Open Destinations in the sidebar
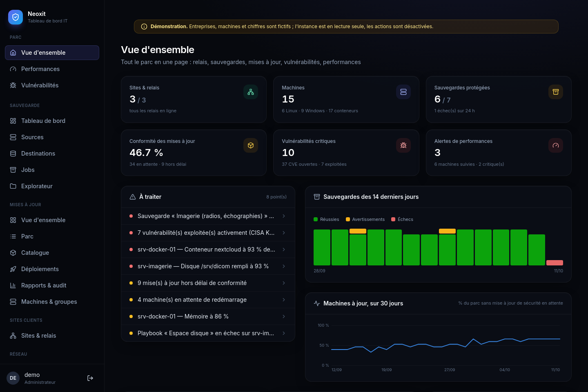The image size is (588, 392). click(x=52, y=154)
